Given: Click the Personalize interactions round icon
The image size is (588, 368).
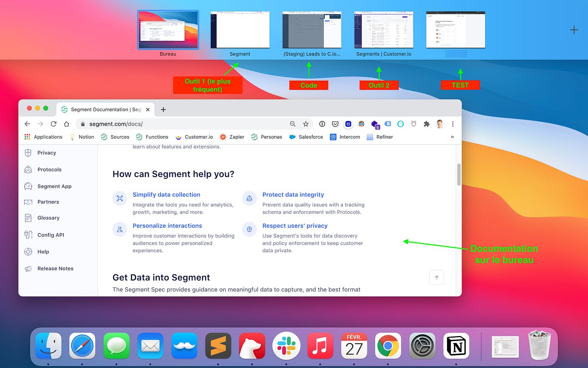Looking at the screenshot, I should coord(120,229).
